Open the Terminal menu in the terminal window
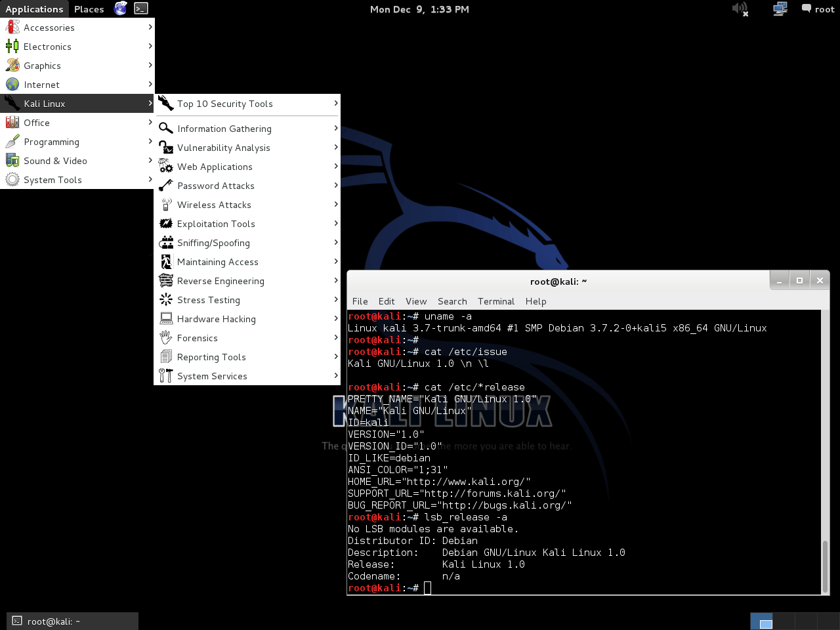840x630 pixels. tap(495, 301)
